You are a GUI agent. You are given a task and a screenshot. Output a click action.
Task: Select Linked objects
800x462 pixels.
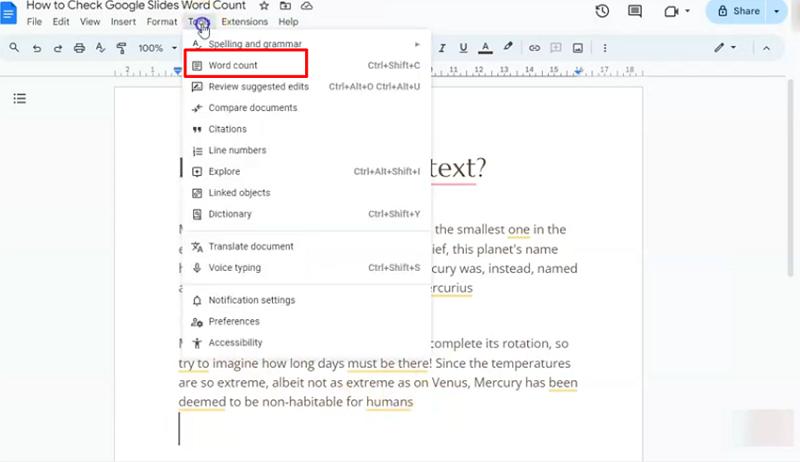[307, 193]
